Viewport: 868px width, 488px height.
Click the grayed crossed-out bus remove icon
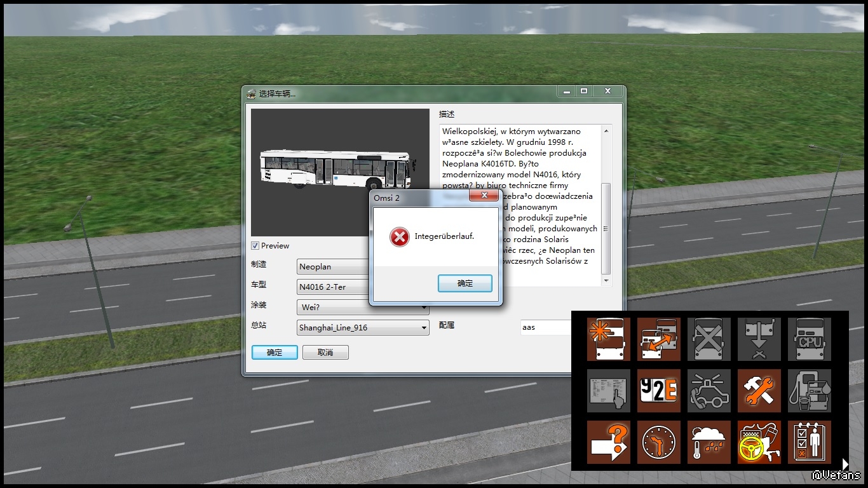tap(709, 339)
